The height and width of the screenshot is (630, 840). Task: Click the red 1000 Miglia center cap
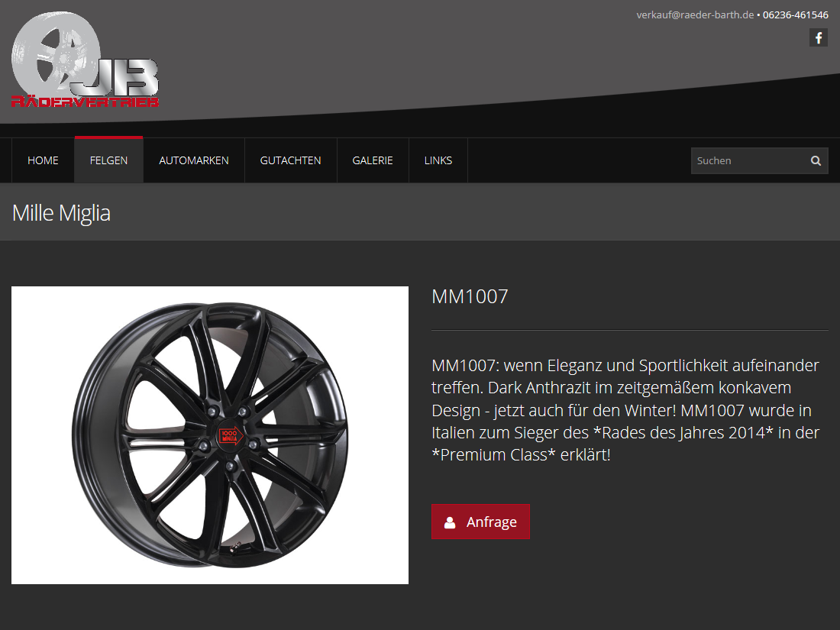click(x=231, y=435)
